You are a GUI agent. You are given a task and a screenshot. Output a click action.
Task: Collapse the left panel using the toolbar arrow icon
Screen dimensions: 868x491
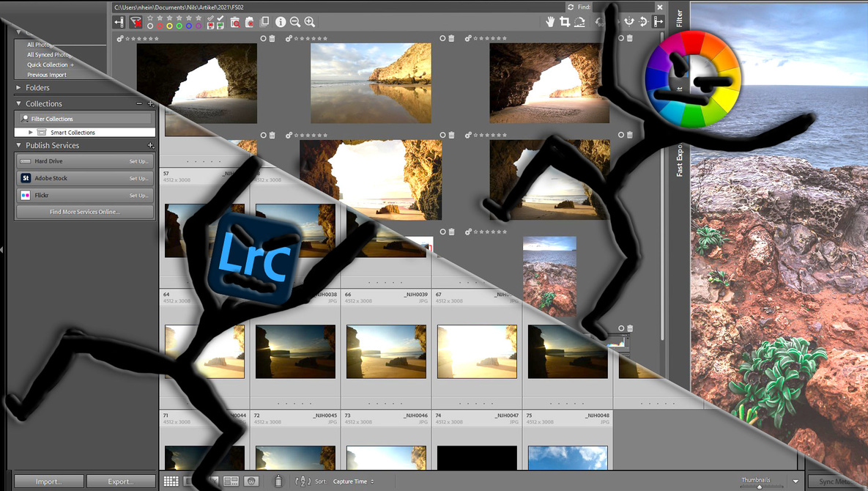pyautogui.click(x=119, y=22)
